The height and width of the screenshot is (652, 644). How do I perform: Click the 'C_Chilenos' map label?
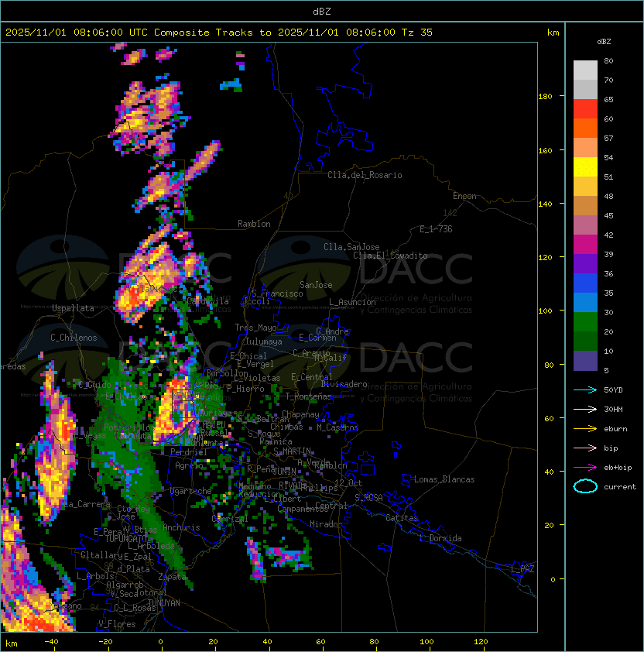74,338
